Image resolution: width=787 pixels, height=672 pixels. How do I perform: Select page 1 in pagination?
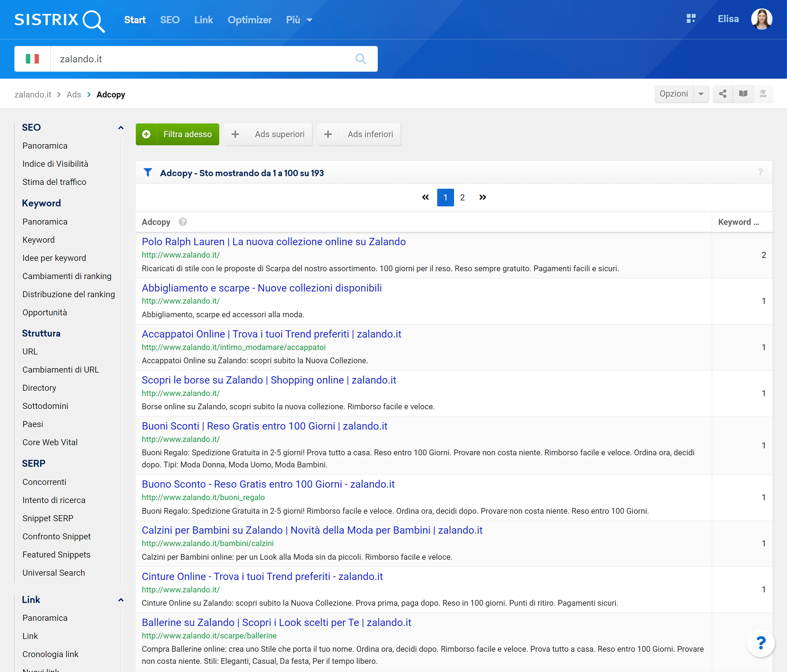(445, 197)
